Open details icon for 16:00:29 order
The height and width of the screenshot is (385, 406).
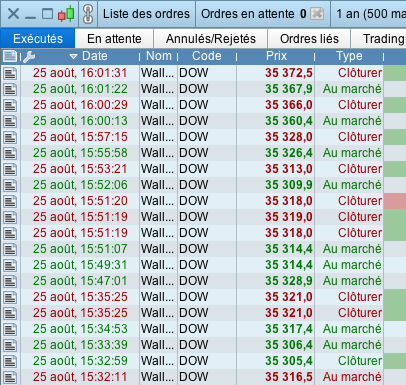click(10, 105)
